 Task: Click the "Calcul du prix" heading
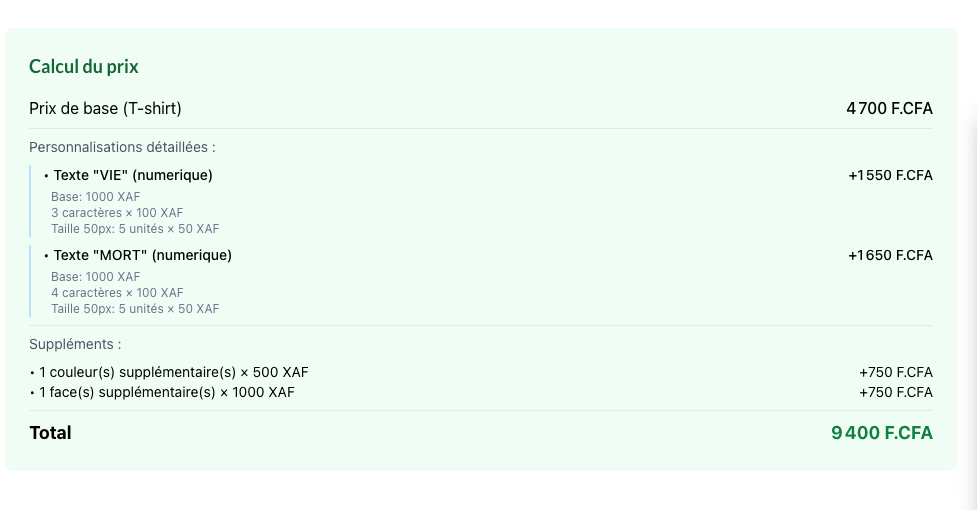84,67
